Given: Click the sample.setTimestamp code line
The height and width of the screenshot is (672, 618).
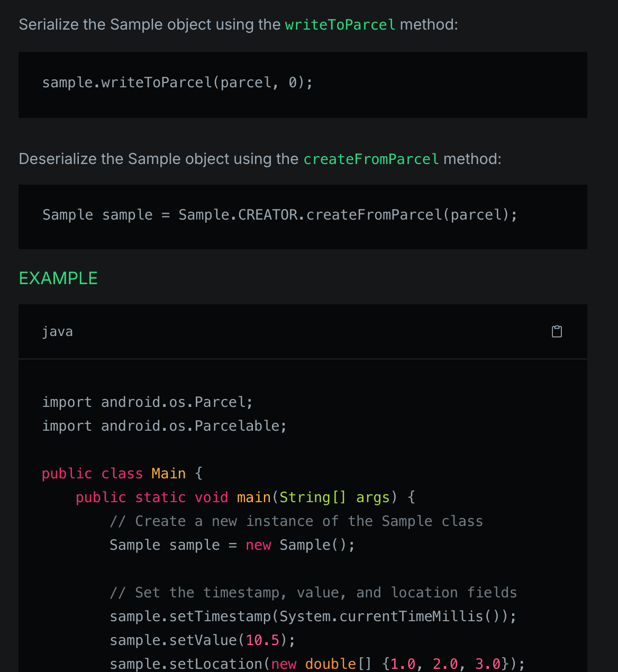Looking at the screenshot, I should pos(313,616).
